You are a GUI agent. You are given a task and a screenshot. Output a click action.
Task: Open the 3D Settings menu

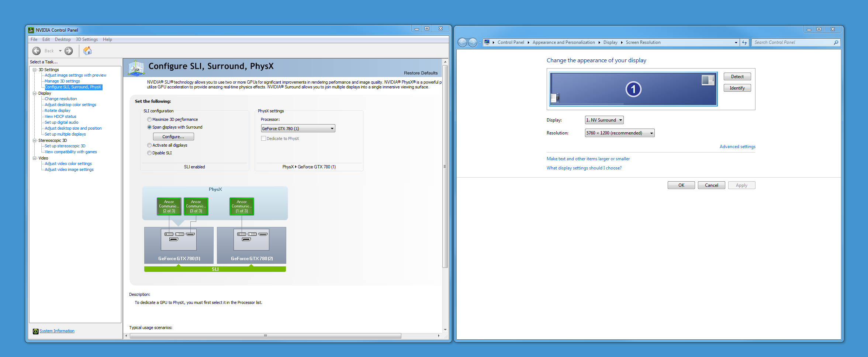(87, 39)
